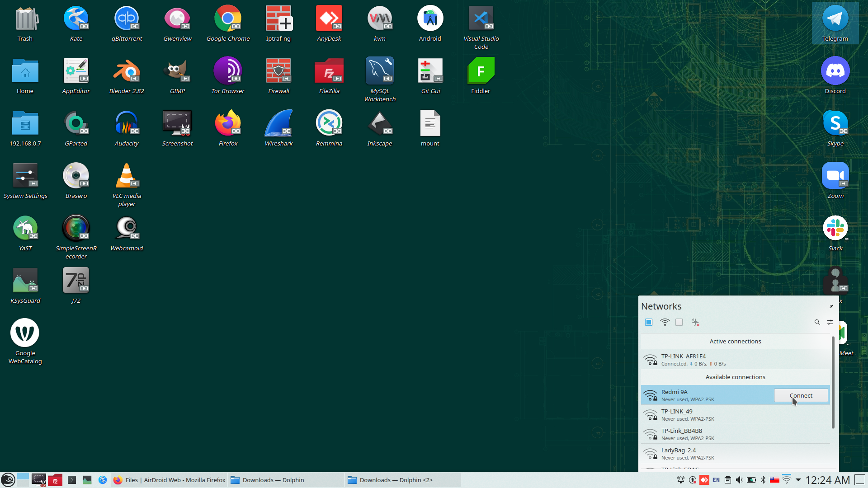
Task: Switch to Downloads — Dolphin taskbar window
Action: point(286,480)
